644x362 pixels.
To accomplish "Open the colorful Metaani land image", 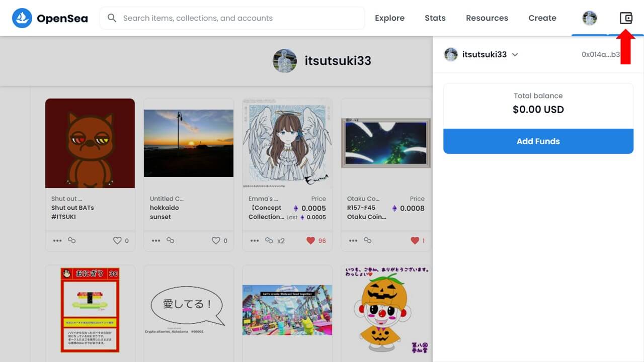I will point(287,310).
